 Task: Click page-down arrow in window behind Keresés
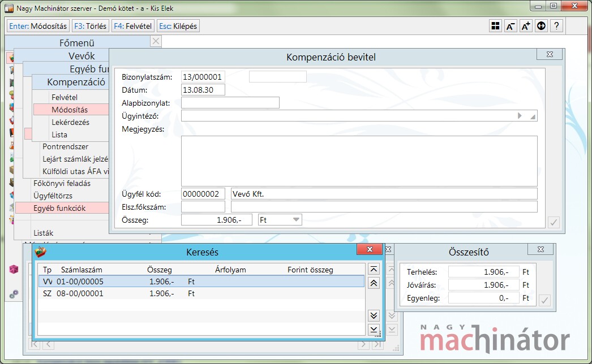coord(392,315)
